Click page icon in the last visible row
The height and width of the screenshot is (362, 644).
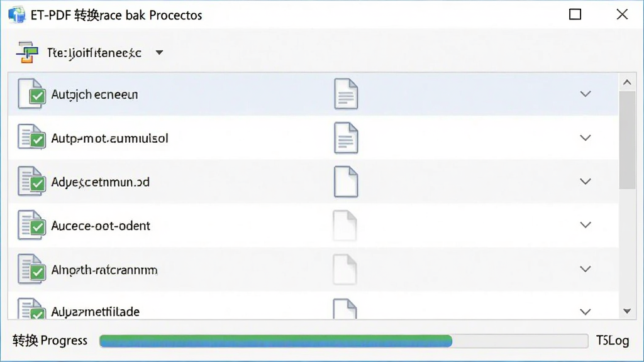click(x=345, y=309)
